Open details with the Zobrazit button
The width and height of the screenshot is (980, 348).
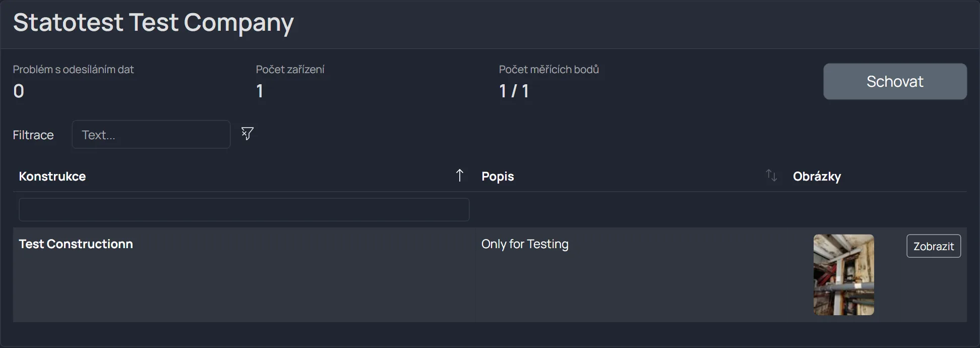[934, 246]
